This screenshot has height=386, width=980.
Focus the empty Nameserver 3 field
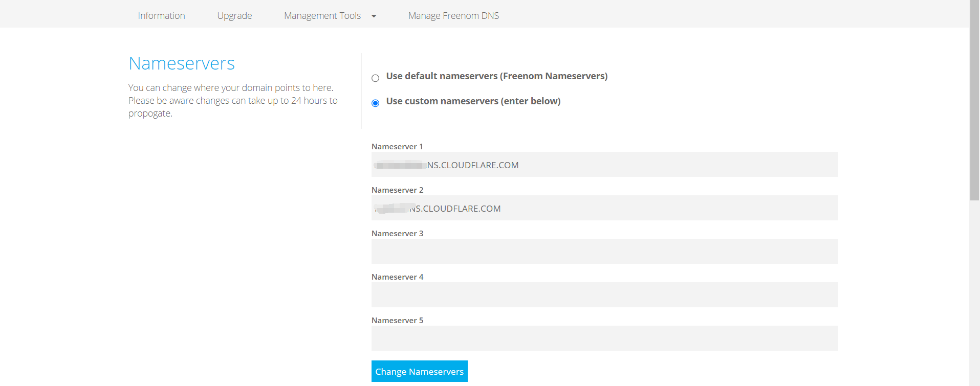pos(604,252)
